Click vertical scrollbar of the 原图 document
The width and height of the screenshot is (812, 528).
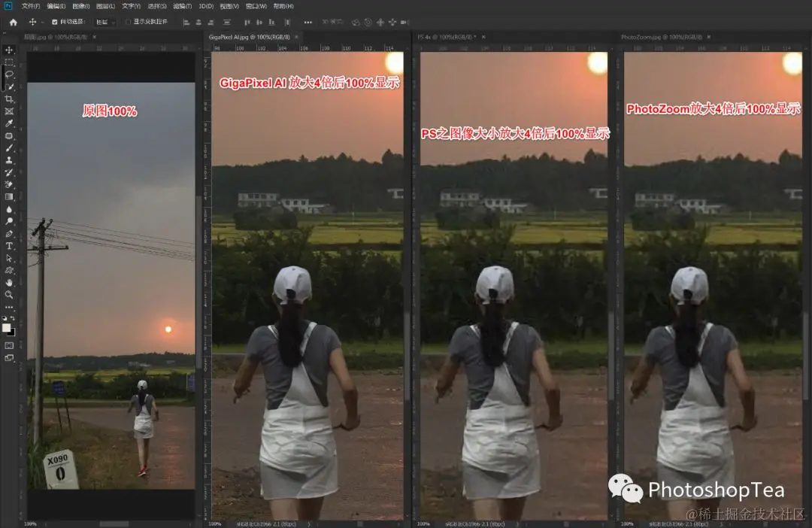click(198, 281)
